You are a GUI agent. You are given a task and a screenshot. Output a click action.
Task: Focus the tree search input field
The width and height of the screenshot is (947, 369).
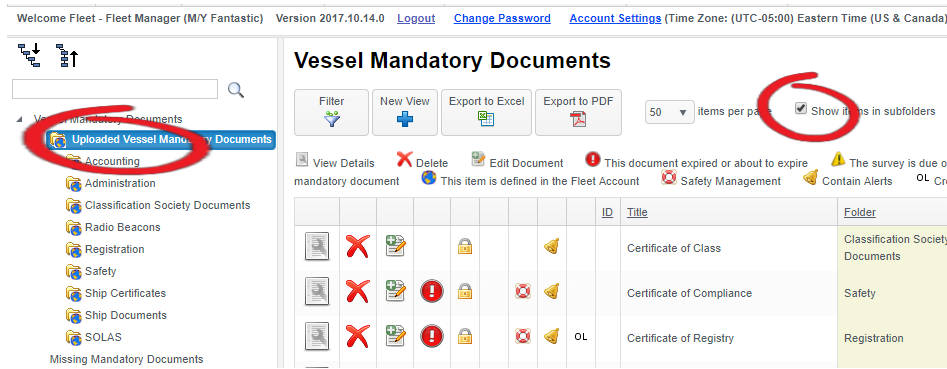coord(115,89)
